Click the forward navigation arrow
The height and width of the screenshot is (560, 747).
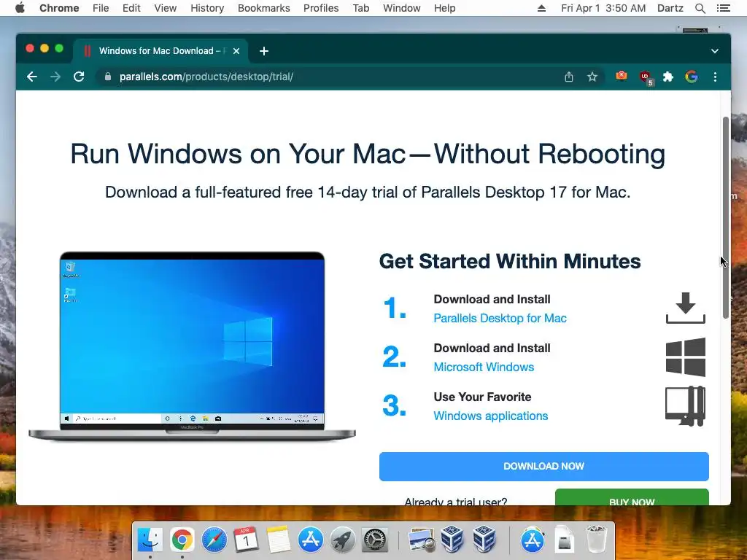coord(55,77)
